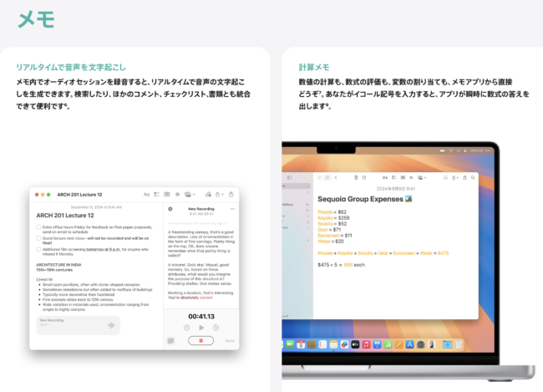Click the checklist icon in ARCH 201 toolbar
The height and width of the screenshot is (392, 543).
click(x=157, y=194)
